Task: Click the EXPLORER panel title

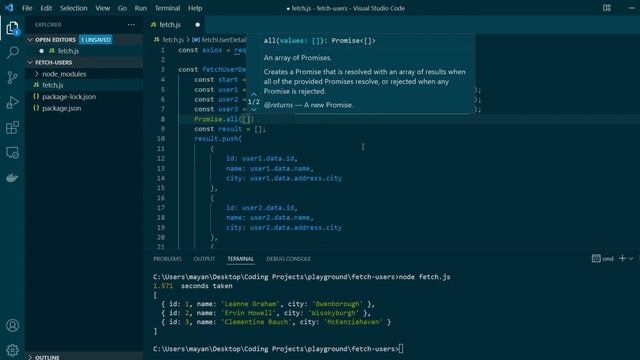Action: click(x=48, y=24)
